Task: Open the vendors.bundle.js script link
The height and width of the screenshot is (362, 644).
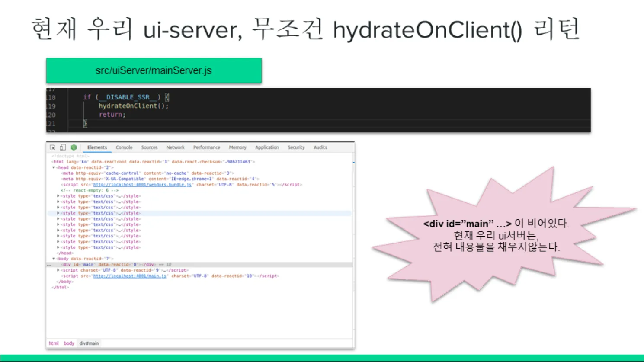Action: pos(142,185)
